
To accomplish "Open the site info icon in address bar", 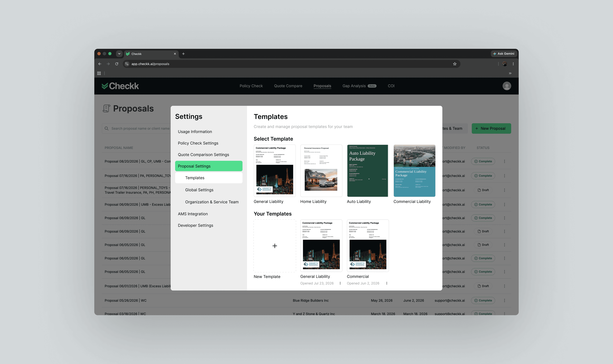I will tap(127, 64).
